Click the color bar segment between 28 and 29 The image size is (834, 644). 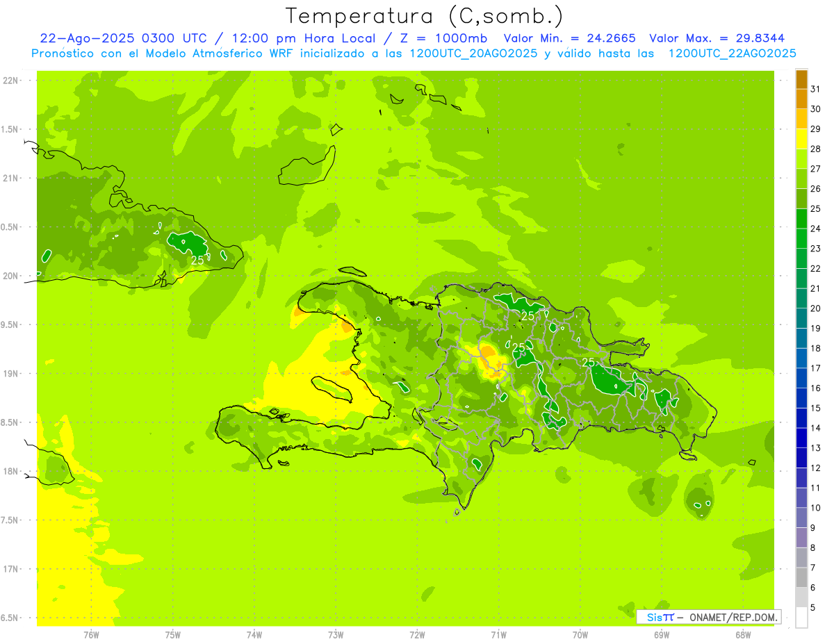pos(801,139)
